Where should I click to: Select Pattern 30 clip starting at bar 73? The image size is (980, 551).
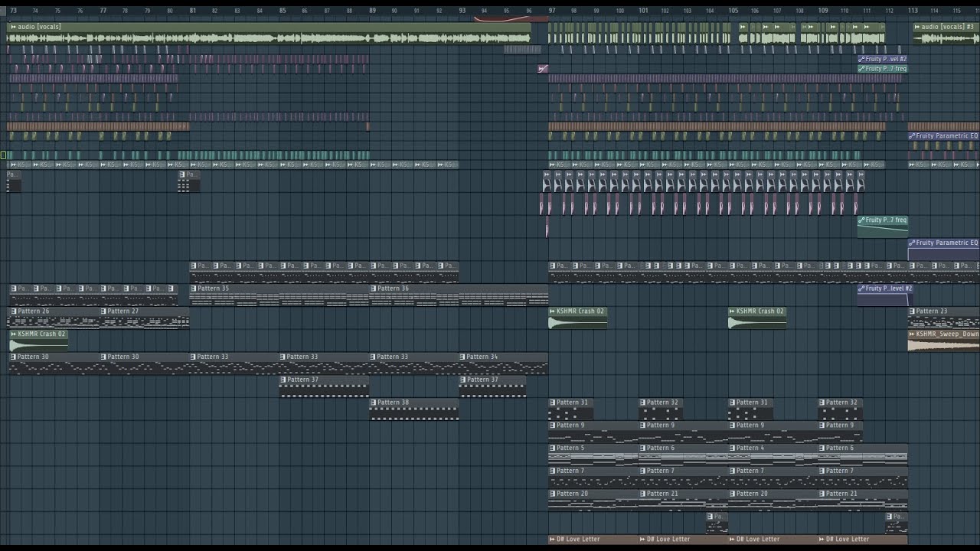[x=54, y=364]
